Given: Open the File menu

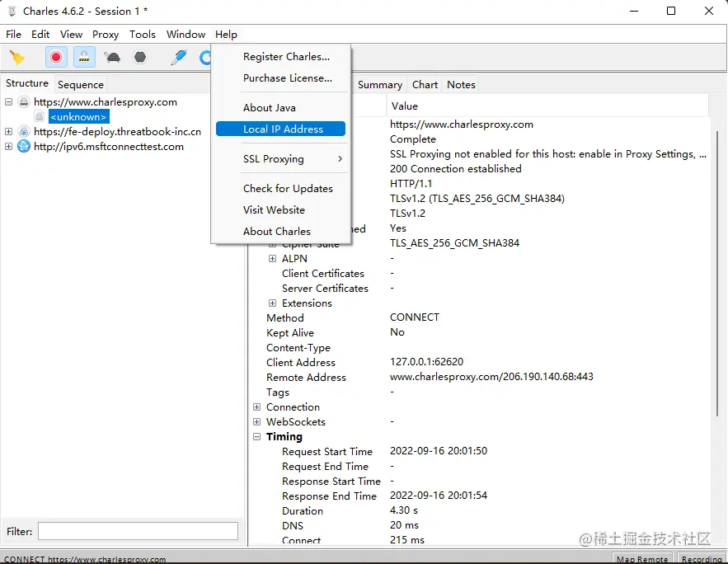Looking at the screenshot, I should pyautogui.click(x=13, y=35).
